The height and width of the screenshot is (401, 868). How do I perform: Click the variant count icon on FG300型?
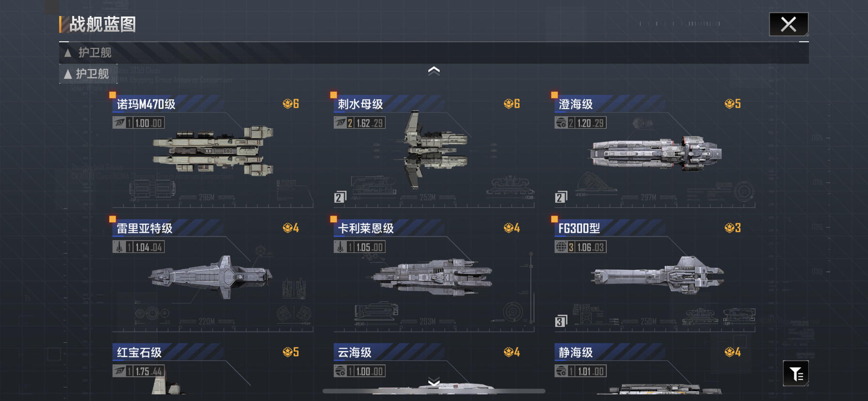[561, 321]
